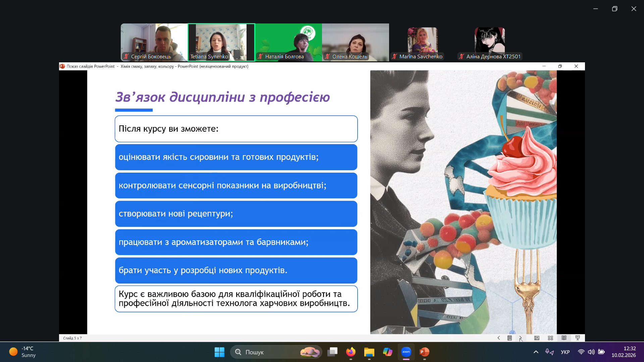Click PowerPoint icon in taskbar

tap(424, 352)
